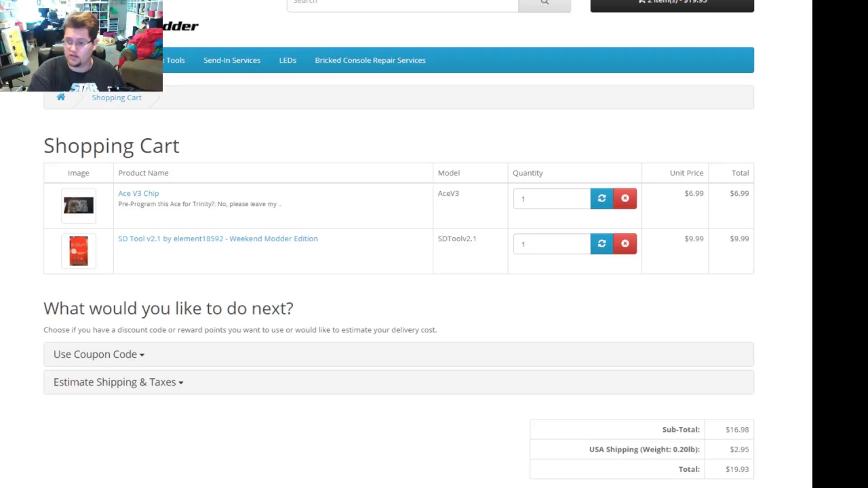The image size is (868, 488).
Task: Focus Ace V3 Chip quantity field
Action: (552, 199)
